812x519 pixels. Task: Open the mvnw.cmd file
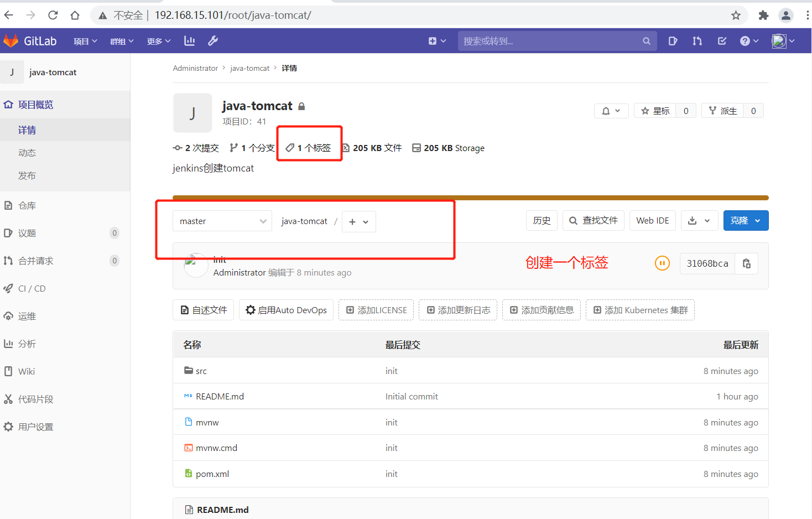216,448
